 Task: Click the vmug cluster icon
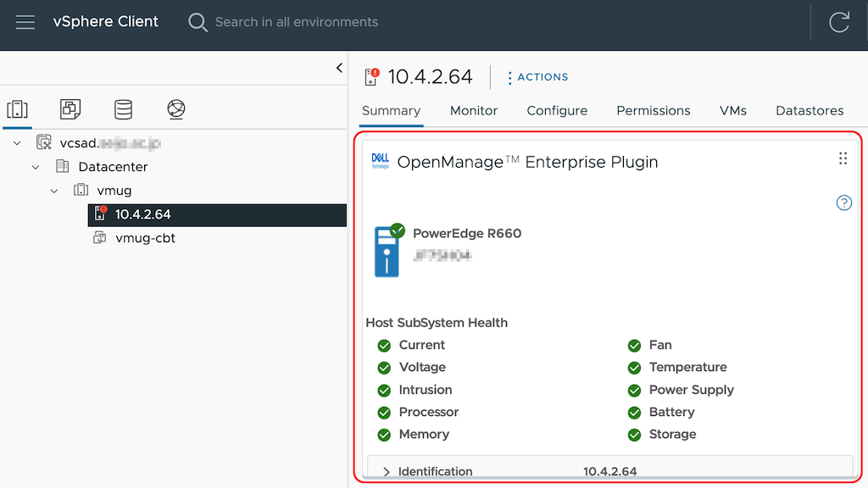tap(81, 190)
